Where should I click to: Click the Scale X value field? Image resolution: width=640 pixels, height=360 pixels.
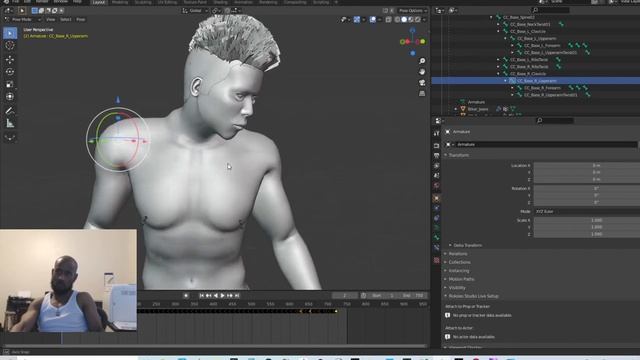[587, 220]
